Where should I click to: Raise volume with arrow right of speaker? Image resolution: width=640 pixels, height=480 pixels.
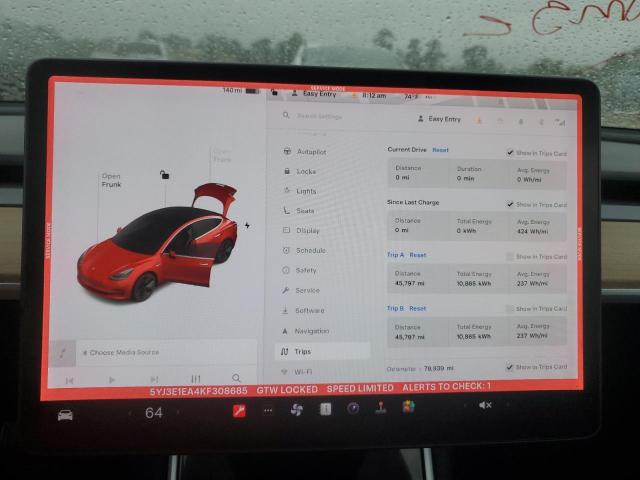(x=508, y=405)
